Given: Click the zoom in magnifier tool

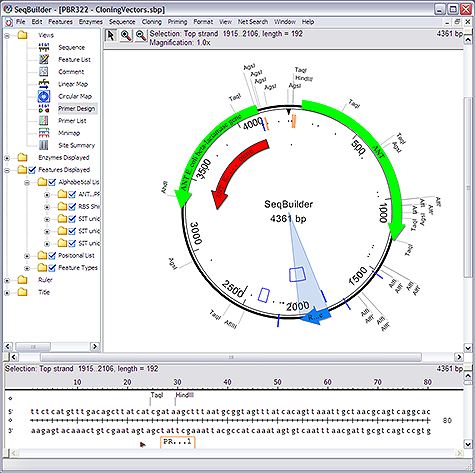Looking at the screenshot, I should pos(126,35).
